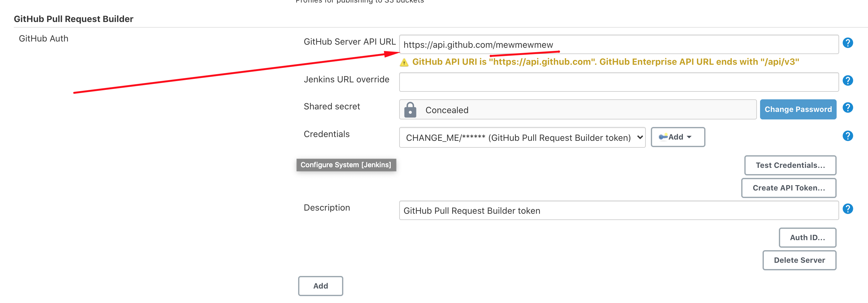Screen dimensions: 868x303
Task: Click Test Credentials
Action: [790, 165]
